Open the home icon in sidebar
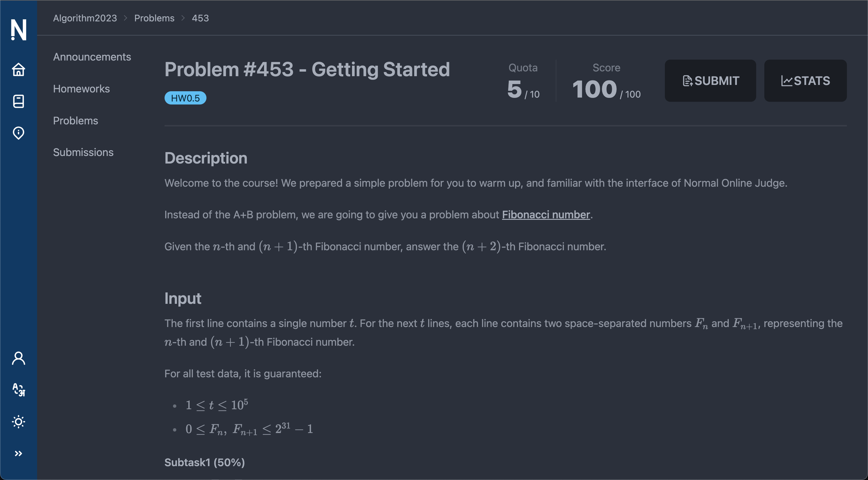 pyautogui.click(x=18, y=70)
